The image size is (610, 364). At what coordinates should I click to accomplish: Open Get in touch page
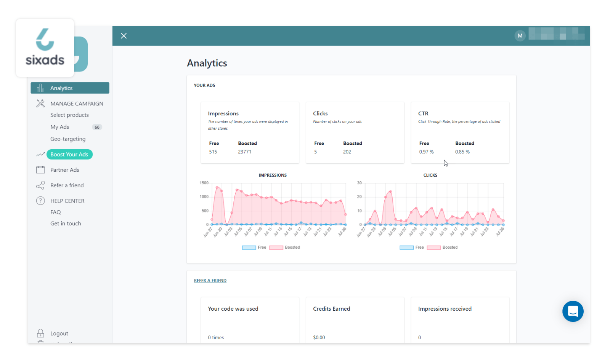coord(66,224)
